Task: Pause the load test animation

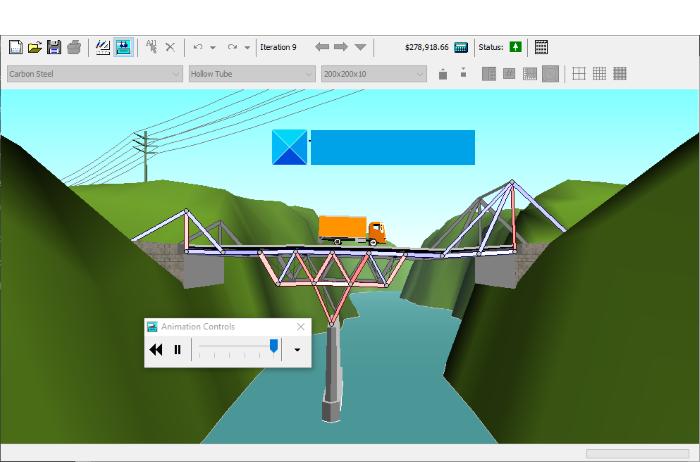Action: [x=177, y=350]
